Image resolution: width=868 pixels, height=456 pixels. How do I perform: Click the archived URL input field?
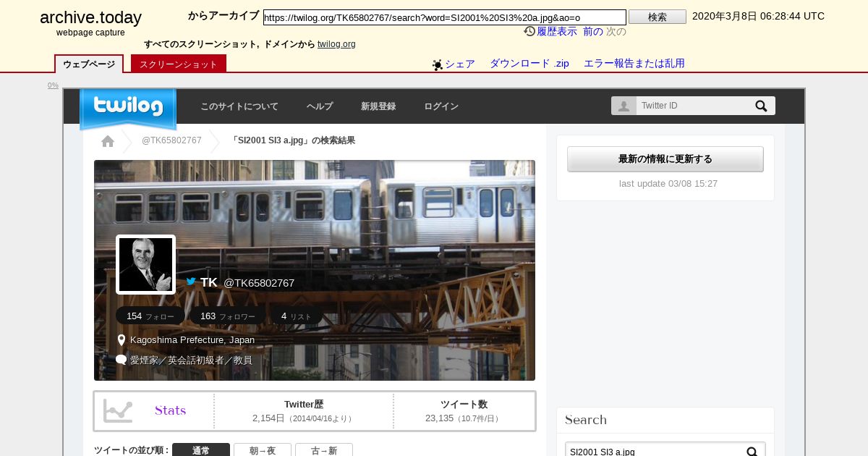pos(445,17)
